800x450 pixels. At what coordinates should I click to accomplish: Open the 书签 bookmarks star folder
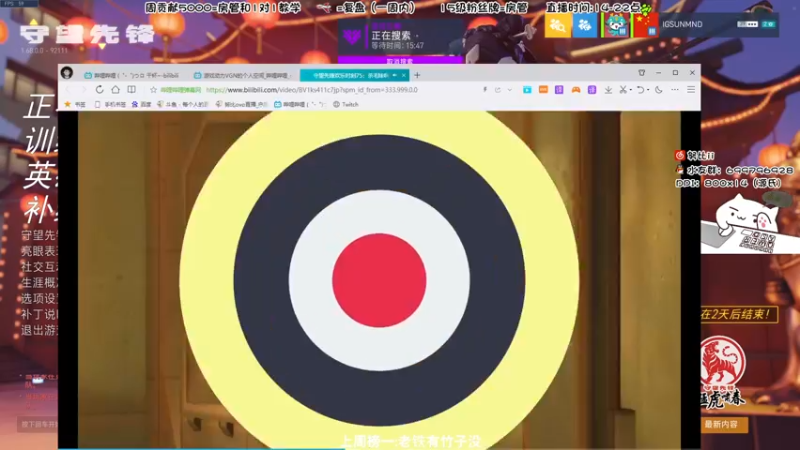[x=75, y=104]
